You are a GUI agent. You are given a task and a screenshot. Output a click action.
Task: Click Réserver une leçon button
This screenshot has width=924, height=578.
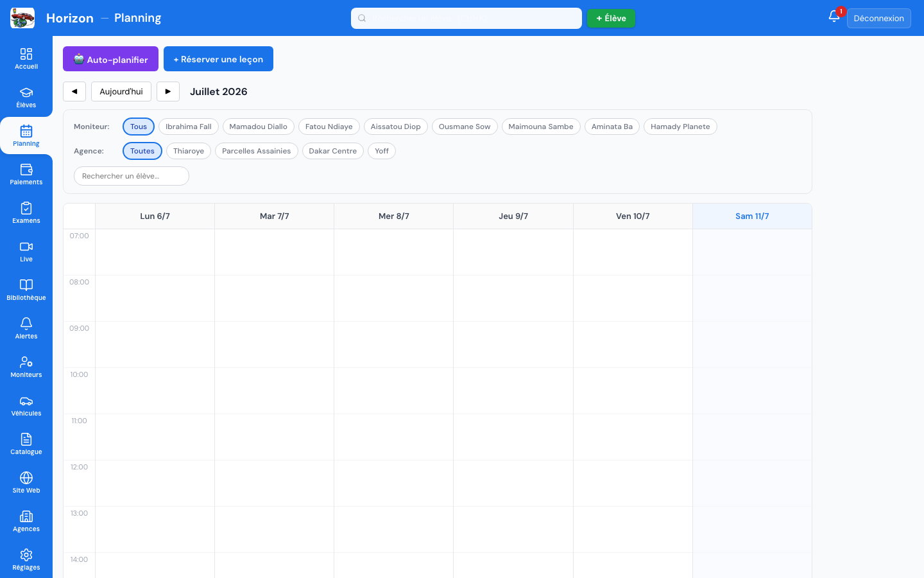coord(218,59)
